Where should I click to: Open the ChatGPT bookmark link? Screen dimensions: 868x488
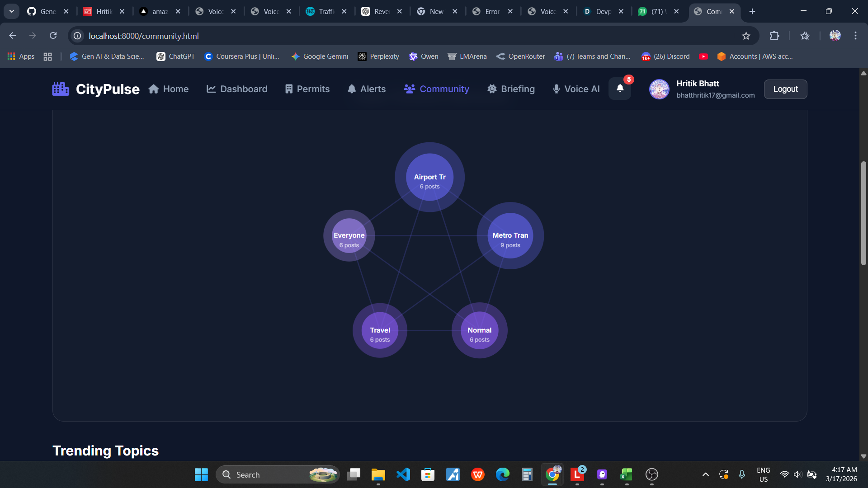(x=175, y=56)
